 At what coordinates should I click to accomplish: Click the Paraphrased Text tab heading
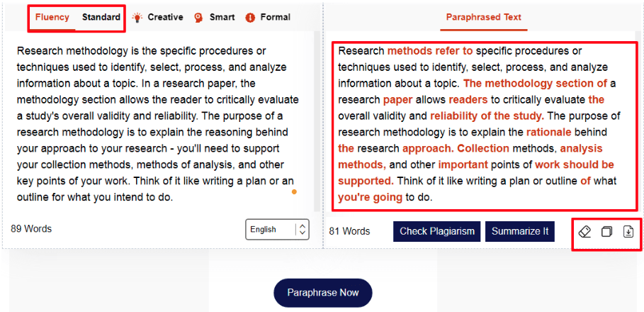(x=484, y=17)
